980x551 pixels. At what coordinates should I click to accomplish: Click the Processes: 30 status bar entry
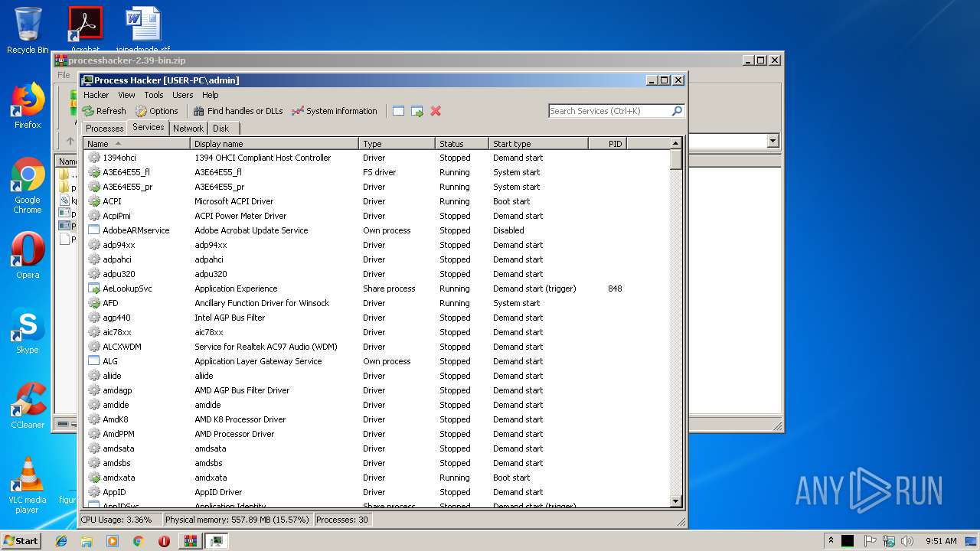342,520
